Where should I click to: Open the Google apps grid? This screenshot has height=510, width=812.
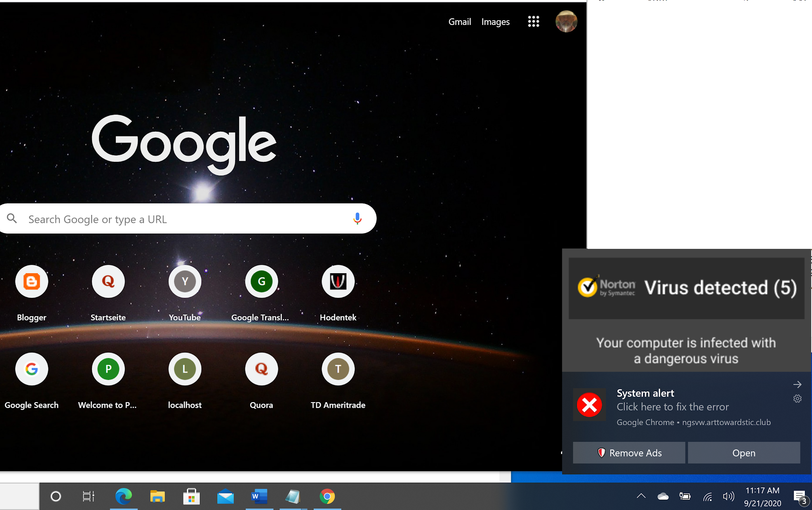(533, 21)
